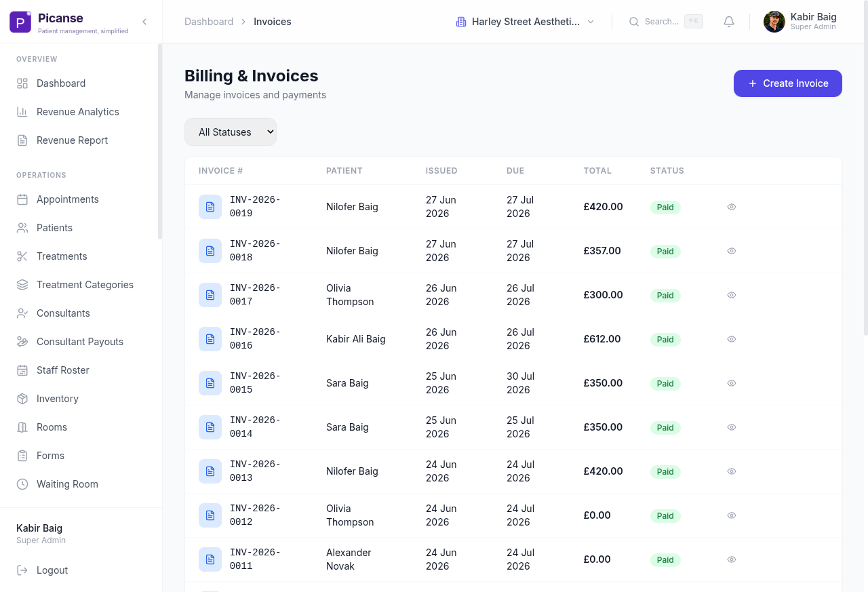868x592 pixels.
Task: View invoice INV-2026-0016 via the eye icon
Action: 732,339
